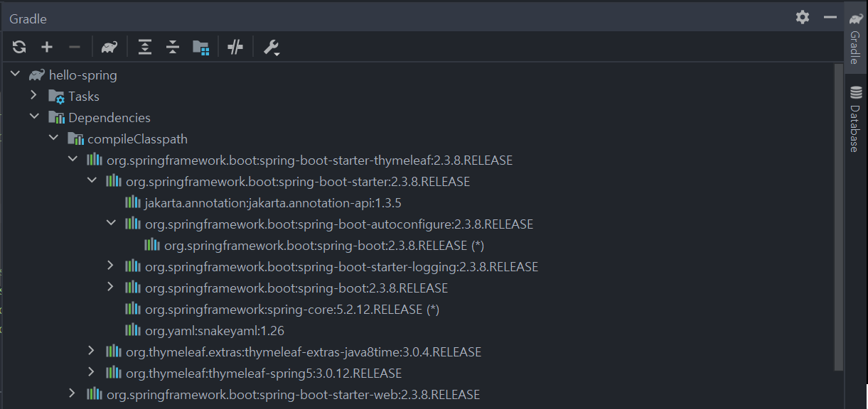Click the Gradle panel vertical scrollbar
The width and height of the screenshot is (868, 409).
click(839, 217)
